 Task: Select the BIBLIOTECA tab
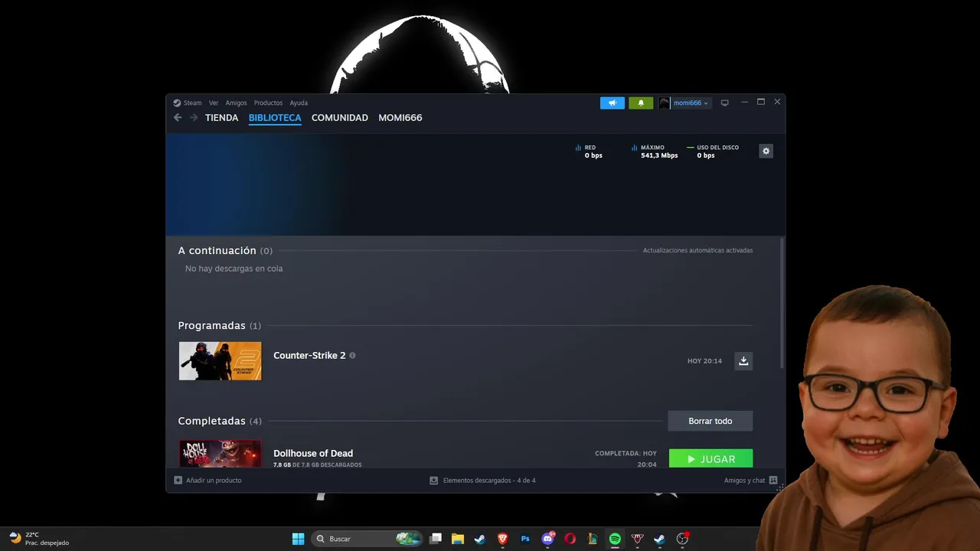tap(275, 118)
